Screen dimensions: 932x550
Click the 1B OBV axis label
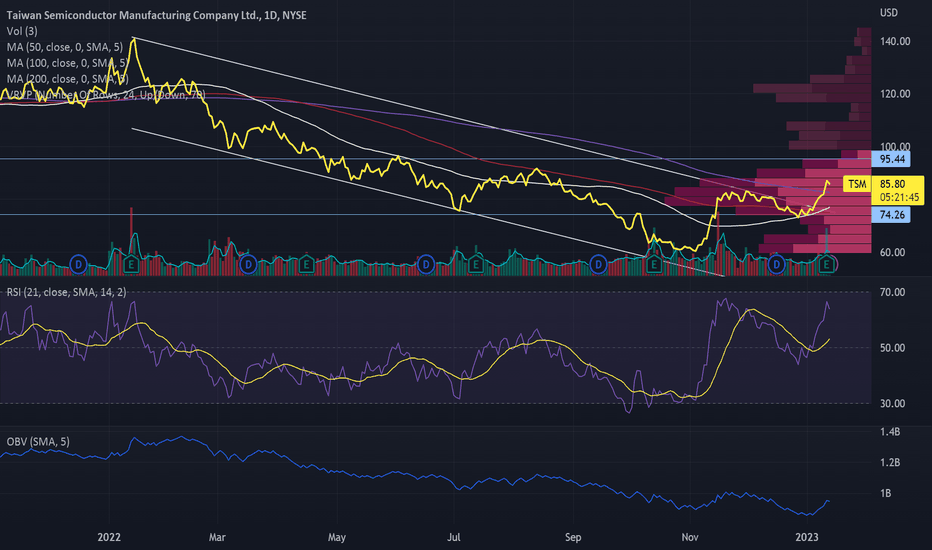click(886, 494)
